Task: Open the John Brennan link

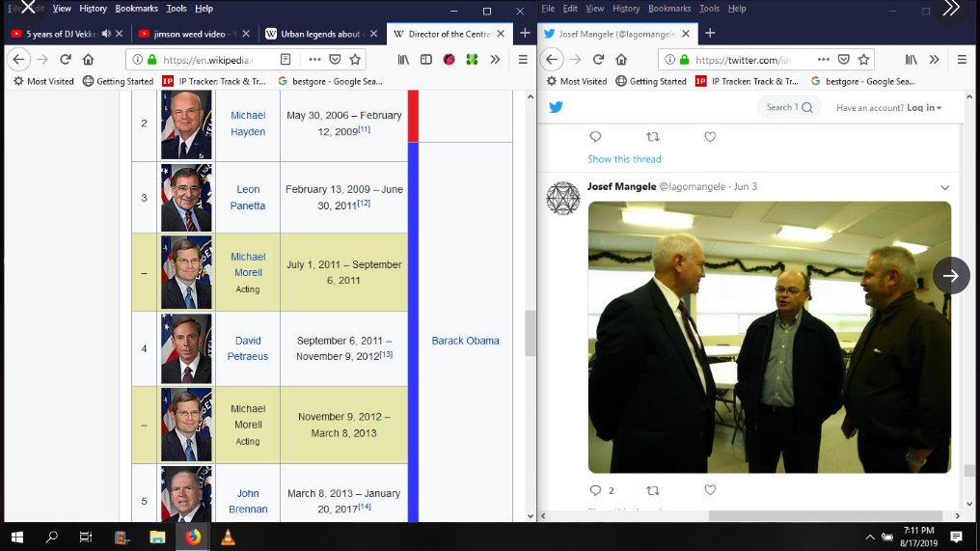Action: tap(248, 501)
